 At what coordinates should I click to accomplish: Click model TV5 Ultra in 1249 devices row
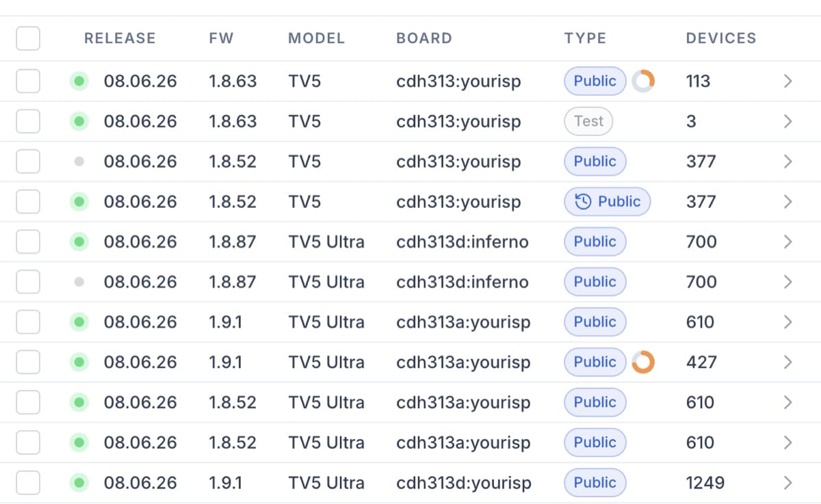[326, 483]
